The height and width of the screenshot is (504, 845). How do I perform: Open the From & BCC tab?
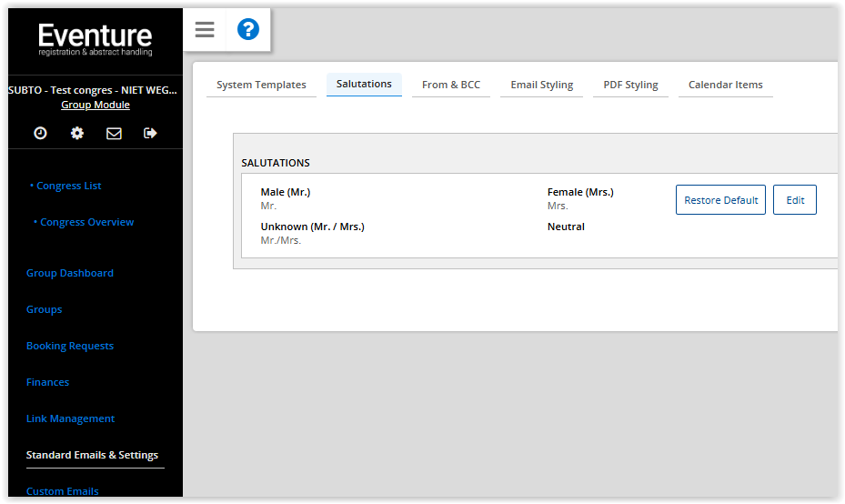[451, 85]
